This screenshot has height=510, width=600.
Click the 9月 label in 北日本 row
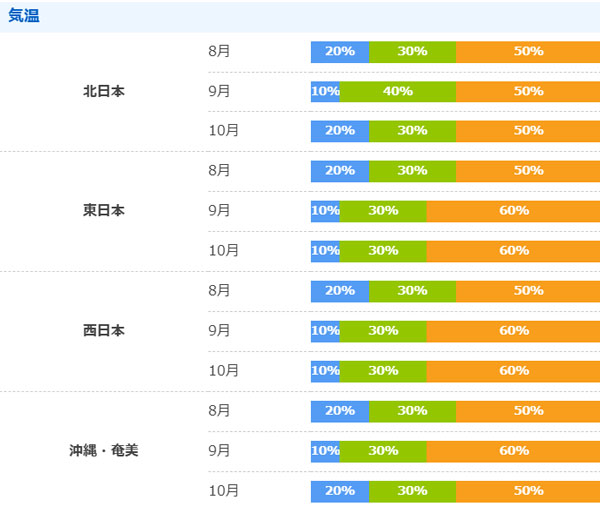219,91
